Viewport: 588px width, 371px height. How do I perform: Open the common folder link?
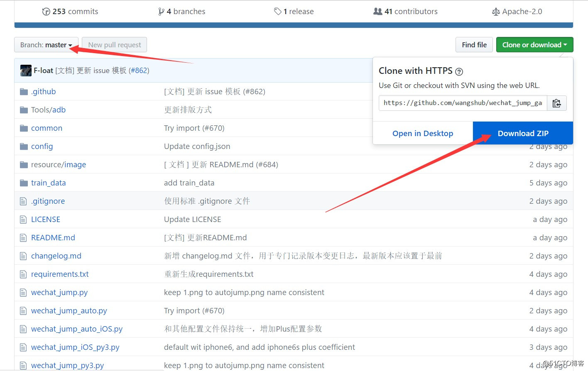(47, 128)
